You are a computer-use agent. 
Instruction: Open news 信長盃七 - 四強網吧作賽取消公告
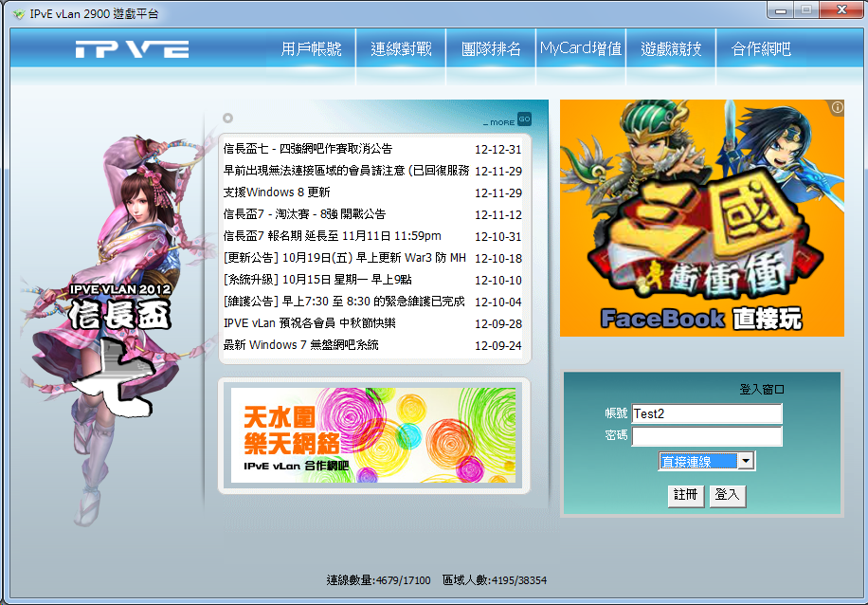[308, 149]
